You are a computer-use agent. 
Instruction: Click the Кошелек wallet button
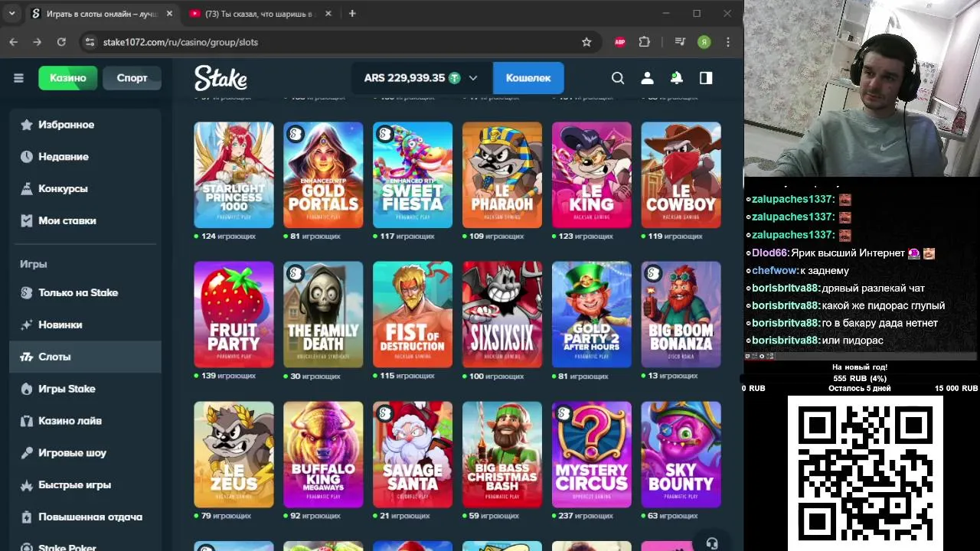click(528, 78)
